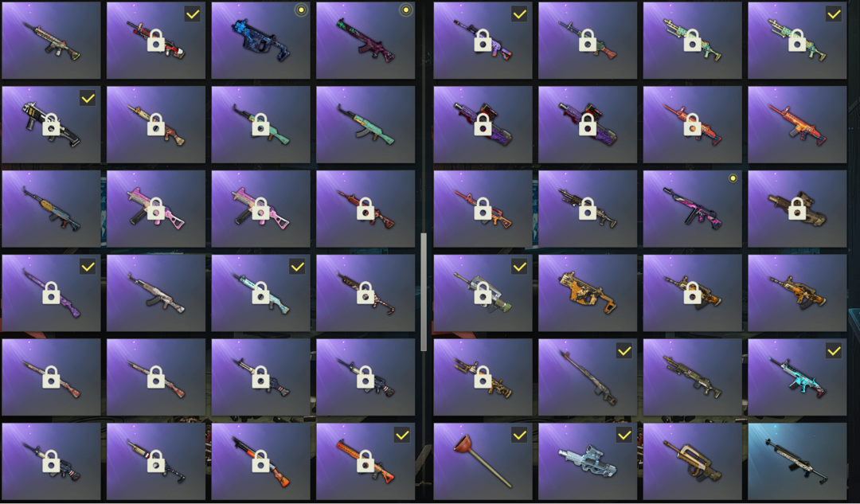Select the unlocked AKM with yellow handguard
860x504 pixels.
[x=51, y=209]
